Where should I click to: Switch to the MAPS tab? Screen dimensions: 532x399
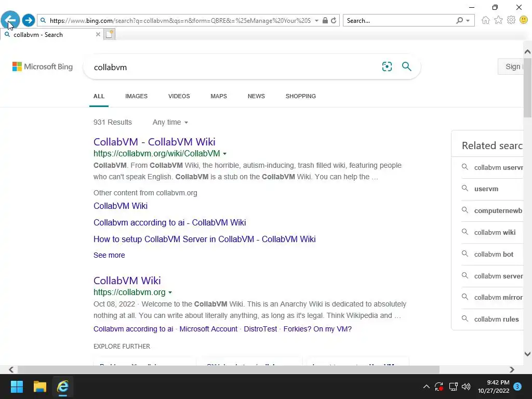(x=219, y=96)
